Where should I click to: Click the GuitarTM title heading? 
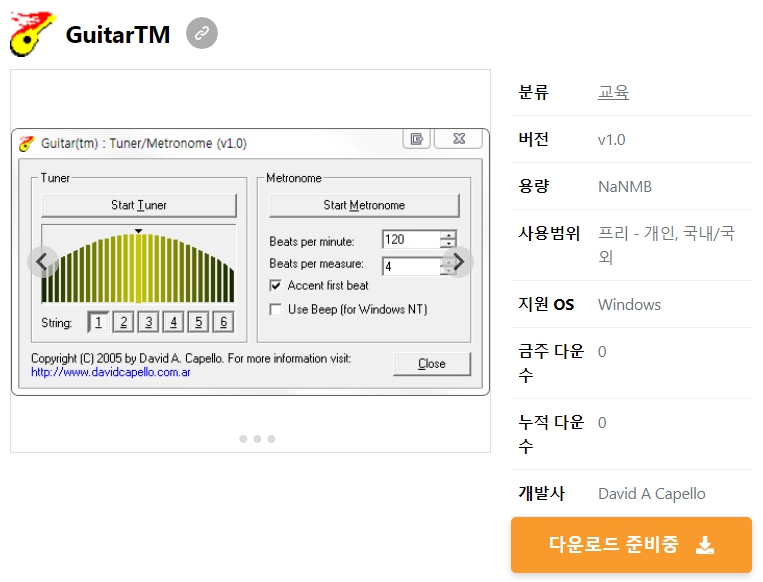118,35
